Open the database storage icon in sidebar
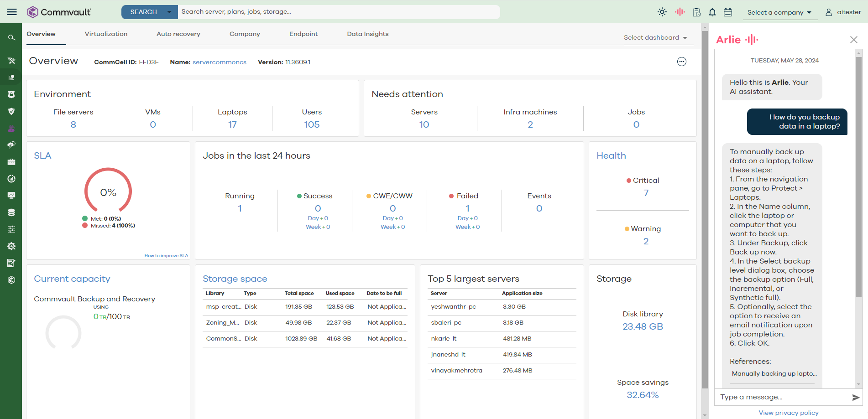The width and height of the screenshot is (868, 419). pyautogui.click(x=11, y=212)
